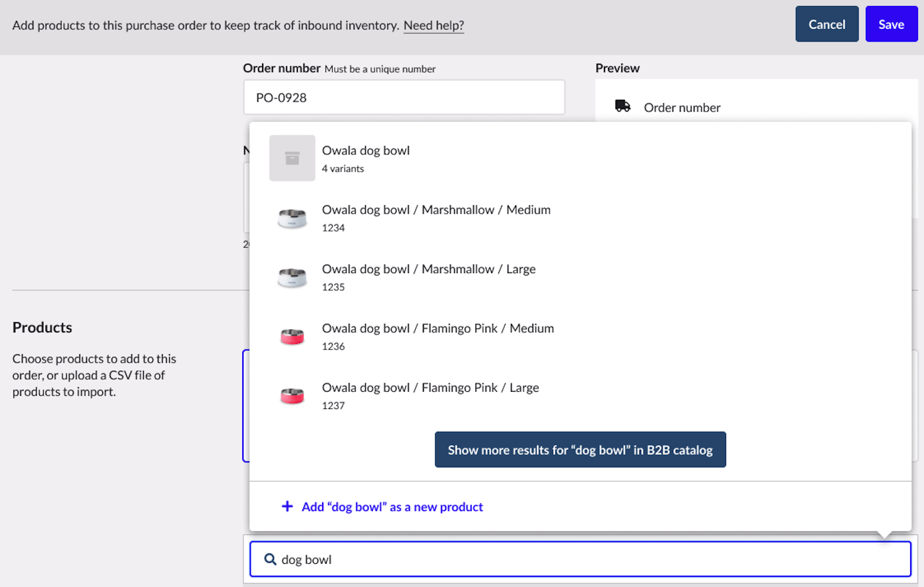Click the "4 variants" text

[343, 169]
